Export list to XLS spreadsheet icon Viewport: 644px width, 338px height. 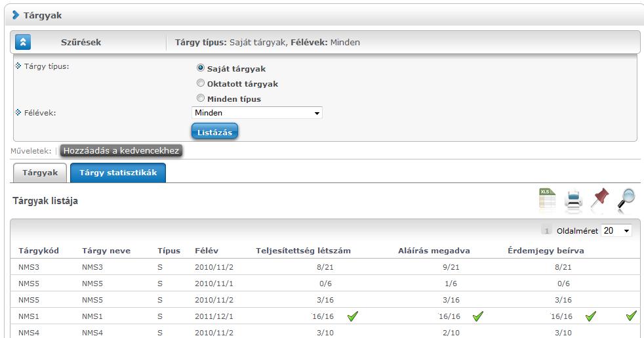point(547,200)
